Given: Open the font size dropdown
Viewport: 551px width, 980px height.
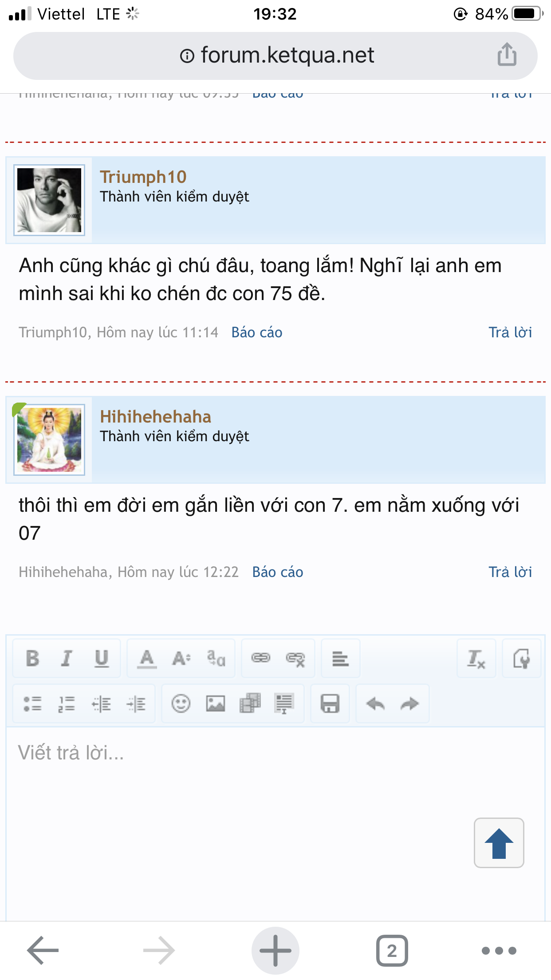Looking at the screenshot, I should [181, 659].
